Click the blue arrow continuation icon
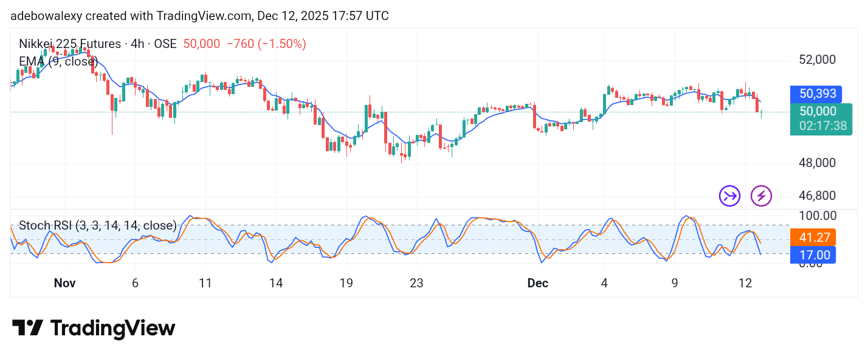 tap(729, 196)
